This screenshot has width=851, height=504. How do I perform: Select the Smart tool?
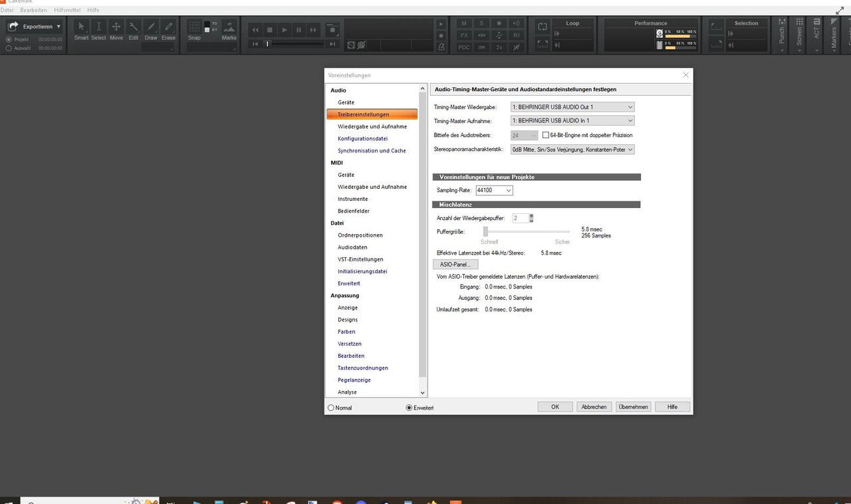[81, 27]
